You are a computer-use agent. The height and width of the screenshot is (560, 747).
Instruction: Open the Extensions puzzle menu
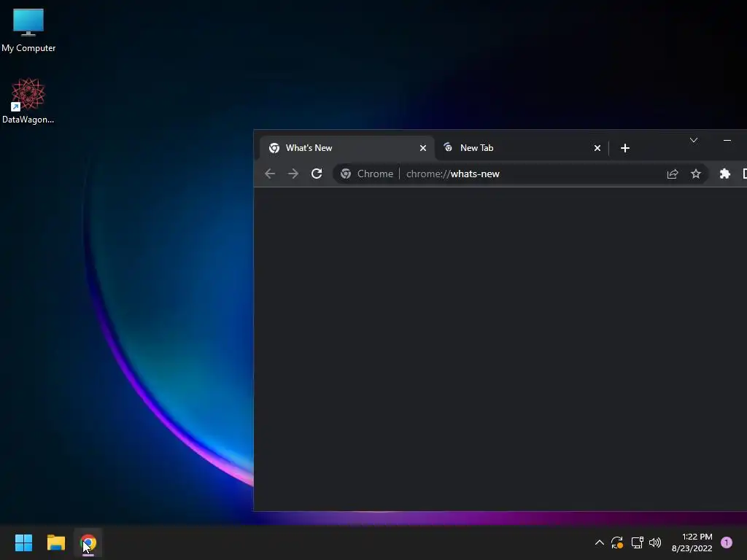pyautogui.click(x=724, y=174)
